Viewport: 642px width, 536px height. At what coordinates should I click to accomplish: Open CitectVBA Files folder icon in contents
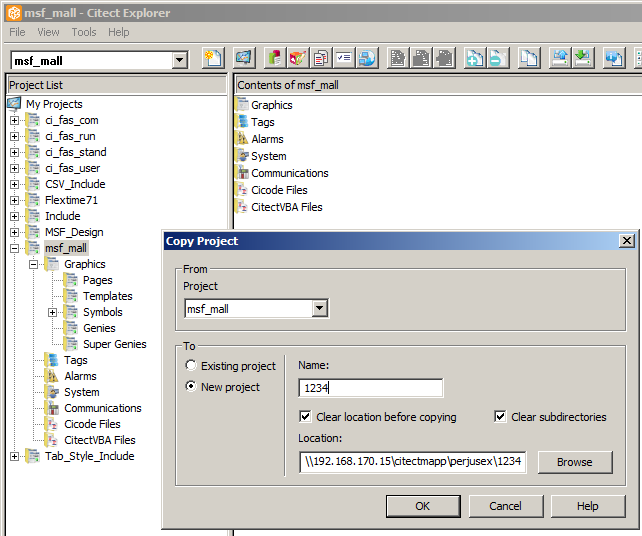242,207
